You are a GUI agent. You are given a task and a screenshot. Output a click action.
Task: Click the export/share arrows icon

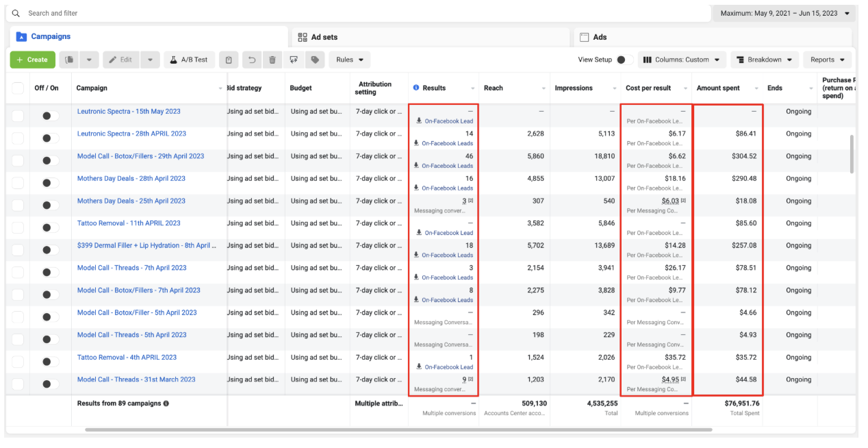(294, 60)
